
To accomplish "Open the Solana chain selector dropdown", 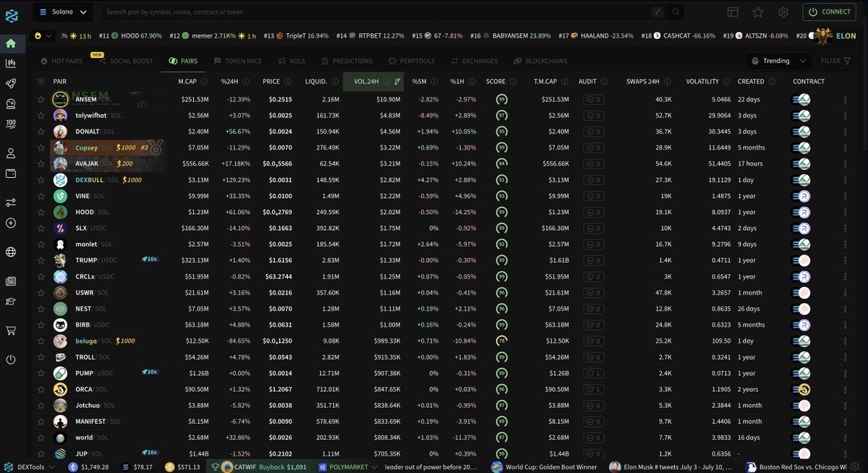I will point(62,12).
